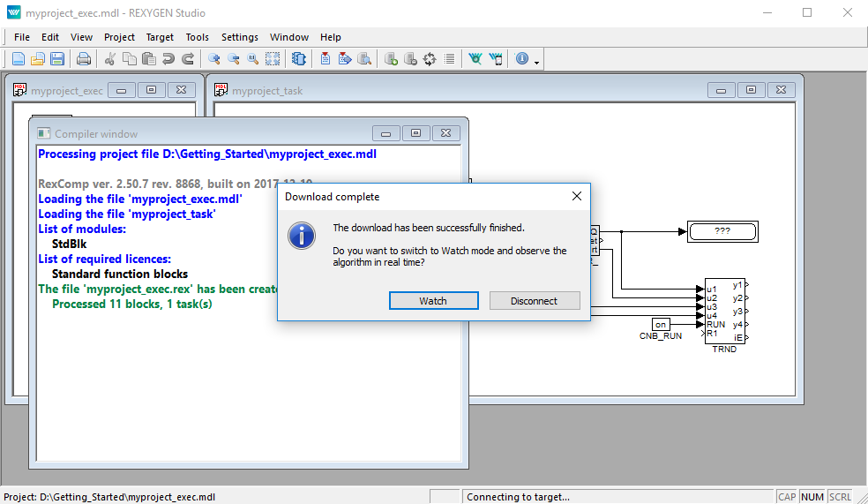This screenshot has width=868, height=504.
Task: Click the REXYGEN logo with phone icon
Action: click(x=496, y=59)
